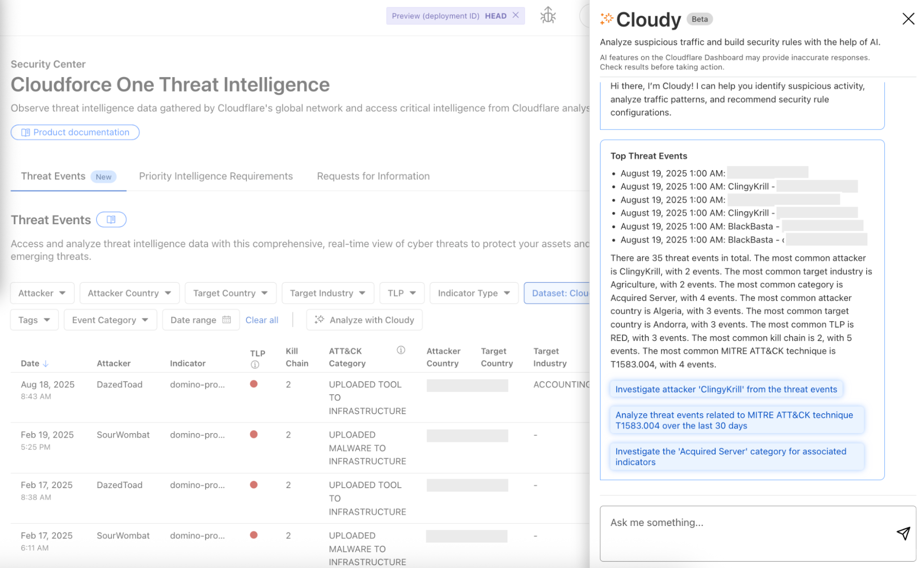Click the Cloudy sparkle logo icon

click(x=606, y=19)
